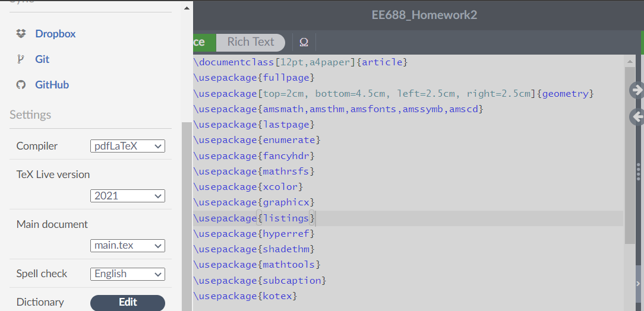The image size is (644, 311).
Task: Click the hyperref package line
Action: click(254, 234)
